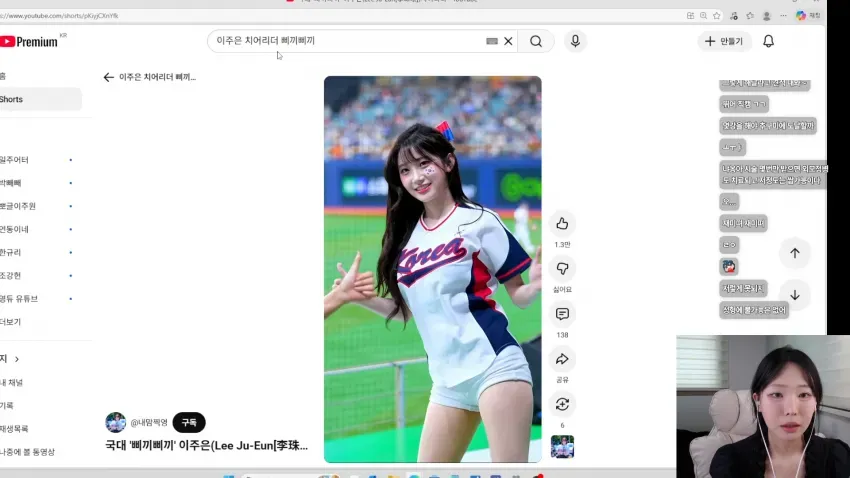Open the comments panel icon
850x478 pixels.
point(562,314)
